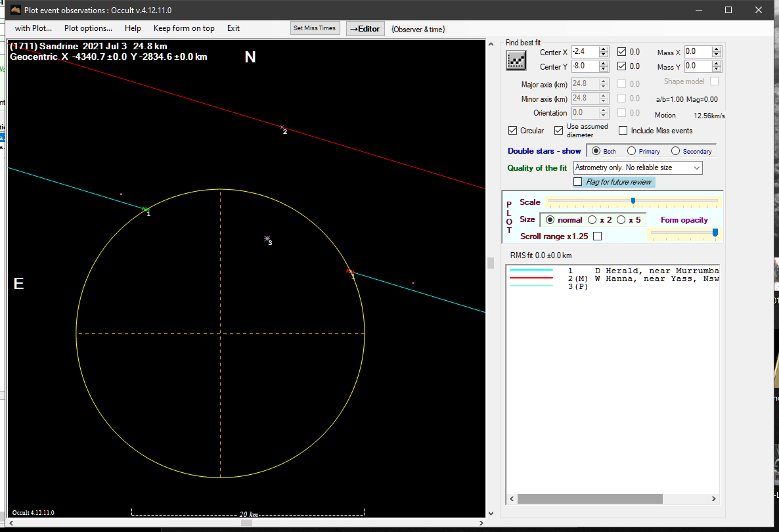Toggle the Center Y fit checkbox
This screenshot has height=532, width=779.
pos(621,66)
